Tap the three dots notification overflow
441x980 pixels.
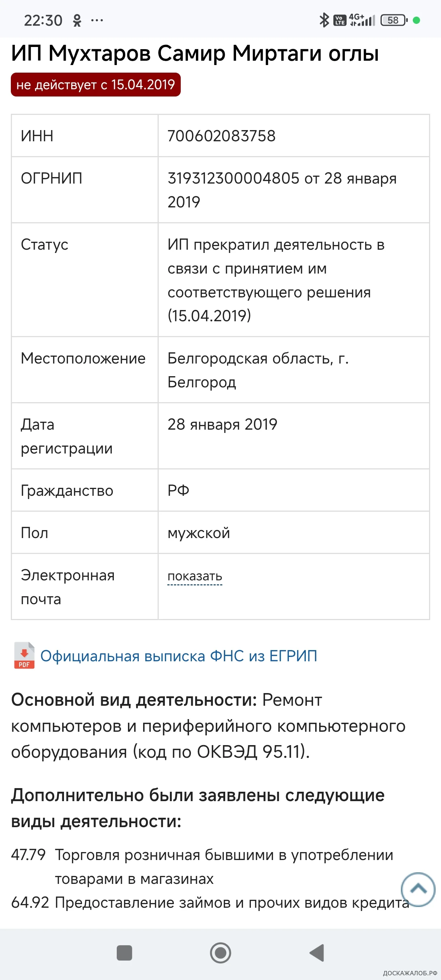click(97, 21)
